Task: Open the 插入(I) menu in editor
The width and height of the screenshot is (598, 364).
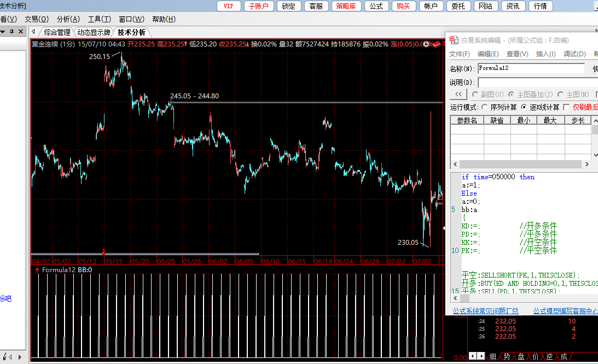Action: (545, 54)
